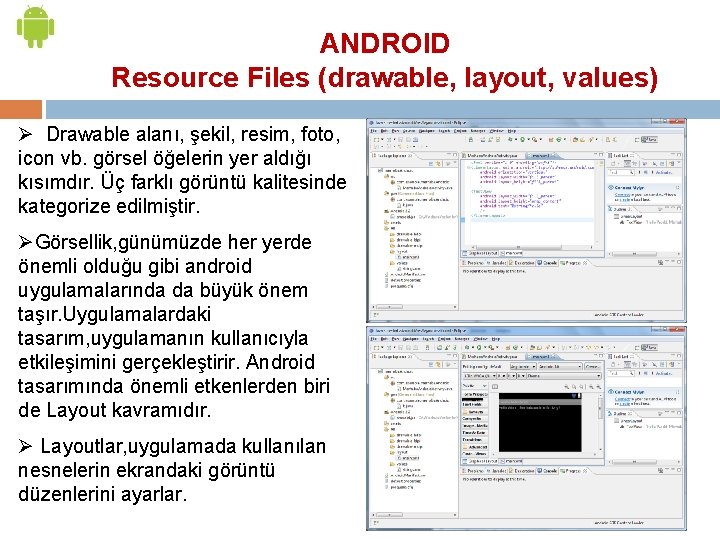
Task: Select AndroidManifest.xml in the upper Package Explorer
Action: pos(407,275)
